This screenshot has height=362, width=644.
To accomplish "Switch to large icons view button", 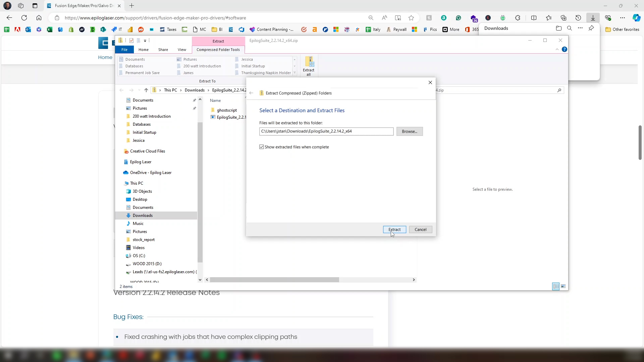I will click(x=563, y=286).
